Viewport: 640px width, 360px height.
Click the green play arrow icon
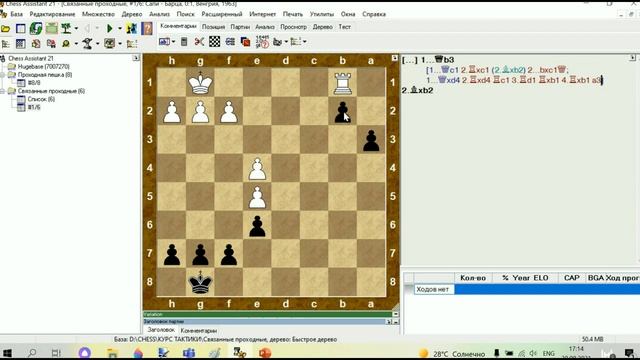tap(109, 29)
